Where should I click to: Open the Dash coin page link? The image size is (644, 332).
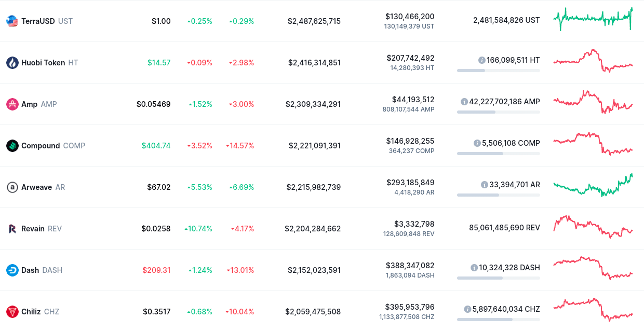[34, 270]
